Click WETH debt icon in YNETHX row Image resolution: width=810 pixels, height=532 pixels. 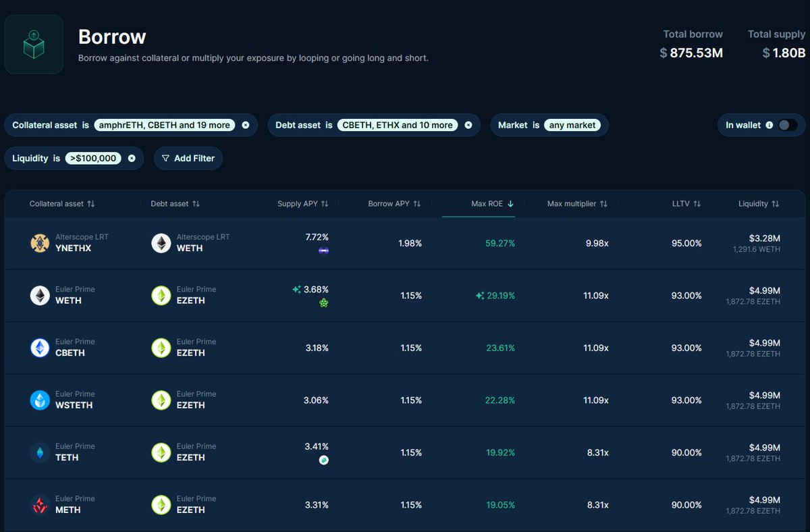[x=161, y=243]
